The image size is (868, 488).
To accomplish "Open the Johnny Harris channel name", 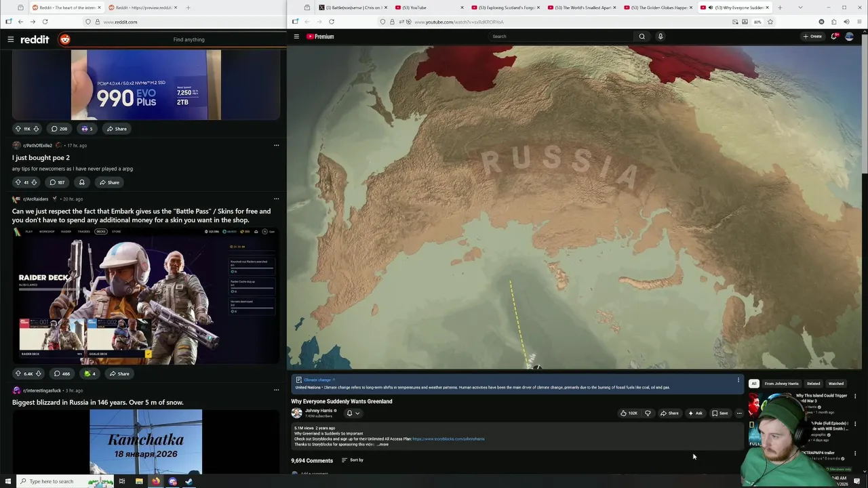I will coord(319,411).
